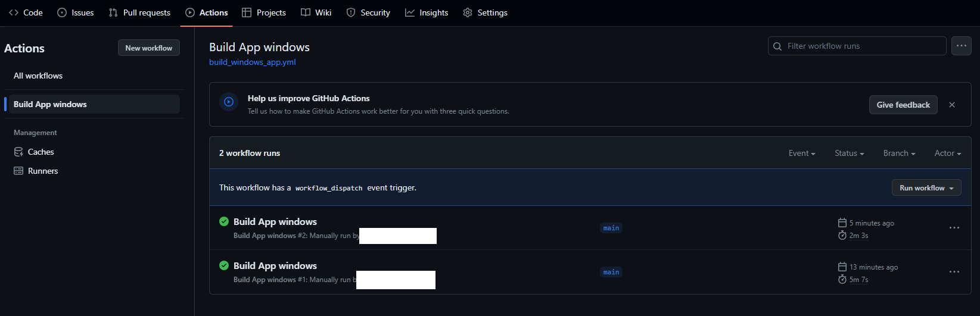Focus the Filter workflow runs field
Screen dimensions: 980x316
(857, 46)
